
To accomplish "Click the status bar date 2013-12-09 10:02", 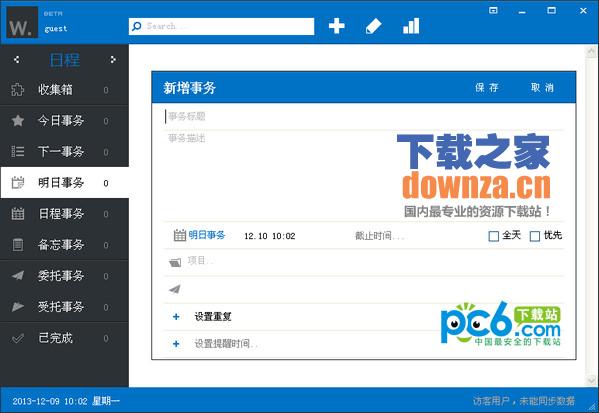I will [x=50, y=401].
